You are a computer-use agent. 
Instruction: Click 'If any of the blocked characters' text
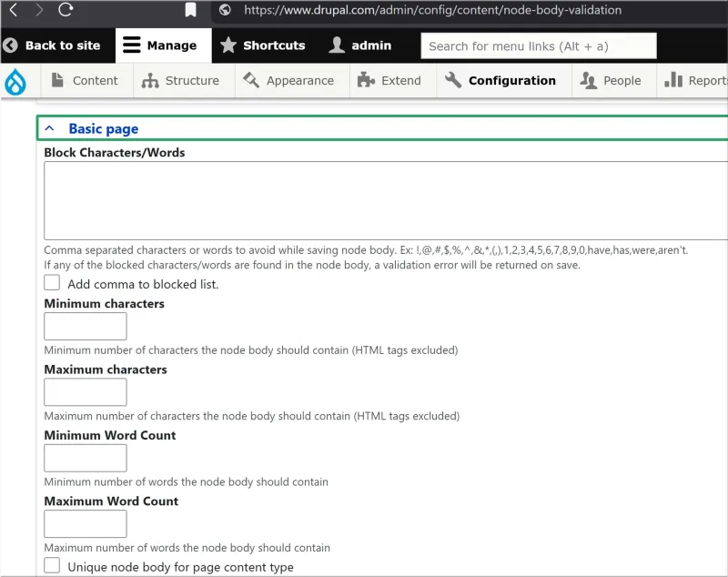[312, 265]
